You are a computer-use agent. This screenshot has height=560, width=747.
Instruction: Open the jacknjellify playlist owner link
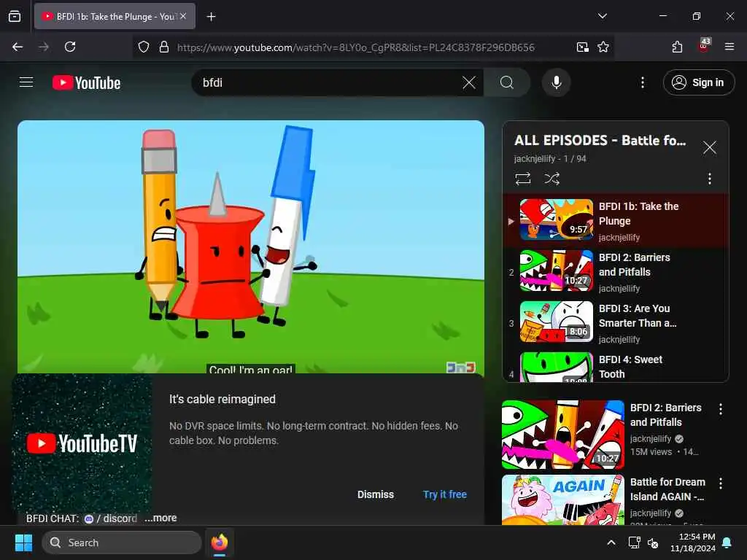point(535,158)
